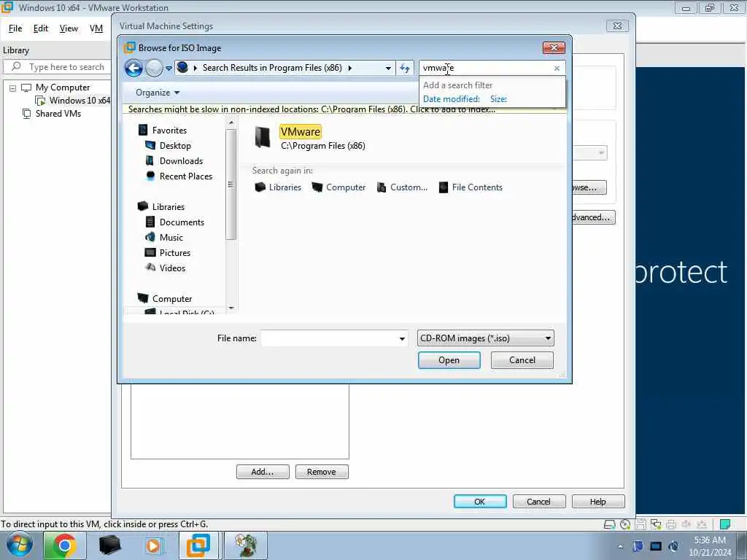Launch Google Chrome from taskbar
Image resolution: width=747 pixels, height=560 pixels.
tap(65, 545)
